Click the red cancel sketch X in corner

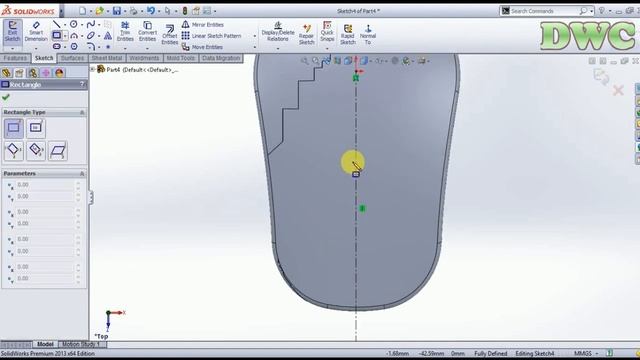tap(618, 90)
